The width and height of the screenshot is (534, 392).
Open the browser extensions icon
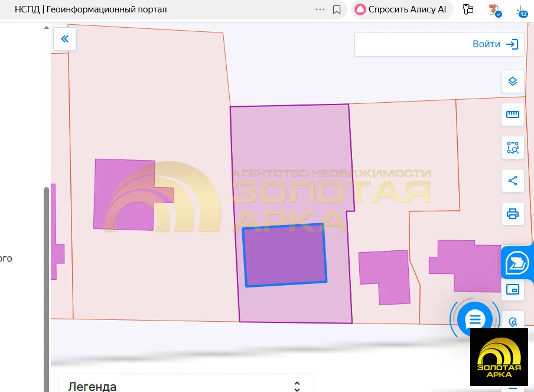(x=468, y=9)
